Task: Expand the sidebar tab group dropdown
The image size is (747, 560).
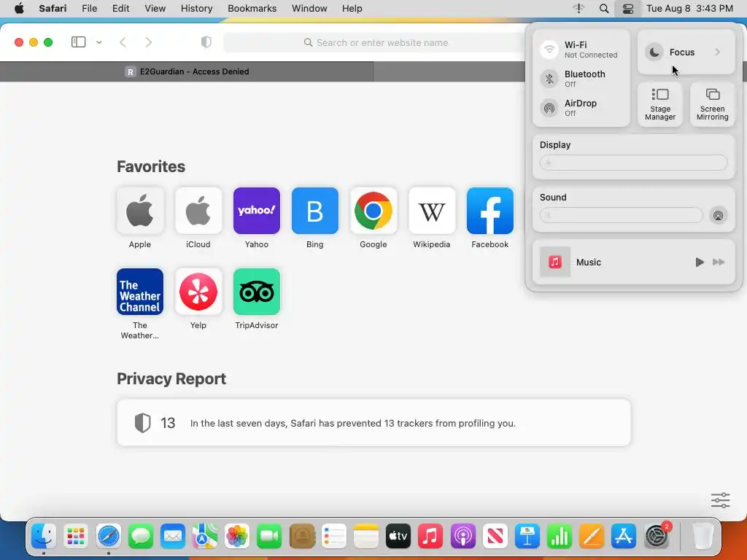Action: [x=99, y=42]
